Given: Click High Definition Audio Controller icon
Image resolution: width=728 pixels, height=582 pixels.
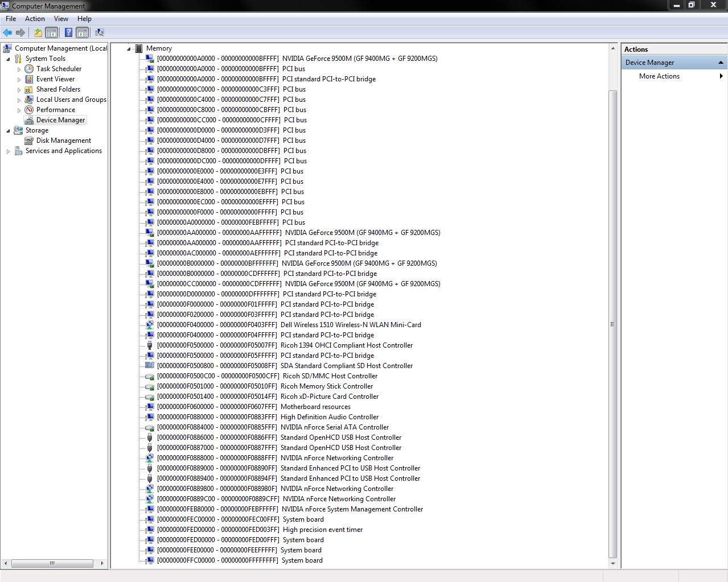Looking at the screenshot, I should click(150, 417).
